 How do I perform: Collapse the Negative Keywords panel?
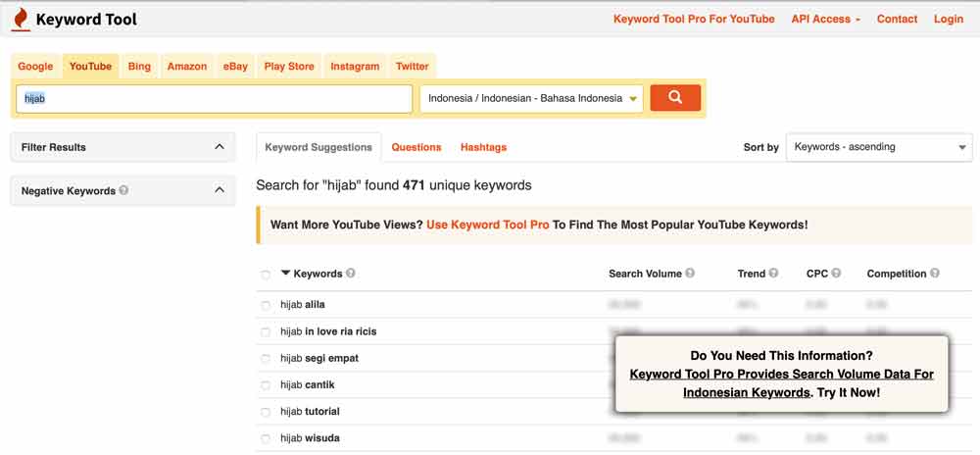pos(220,190)
